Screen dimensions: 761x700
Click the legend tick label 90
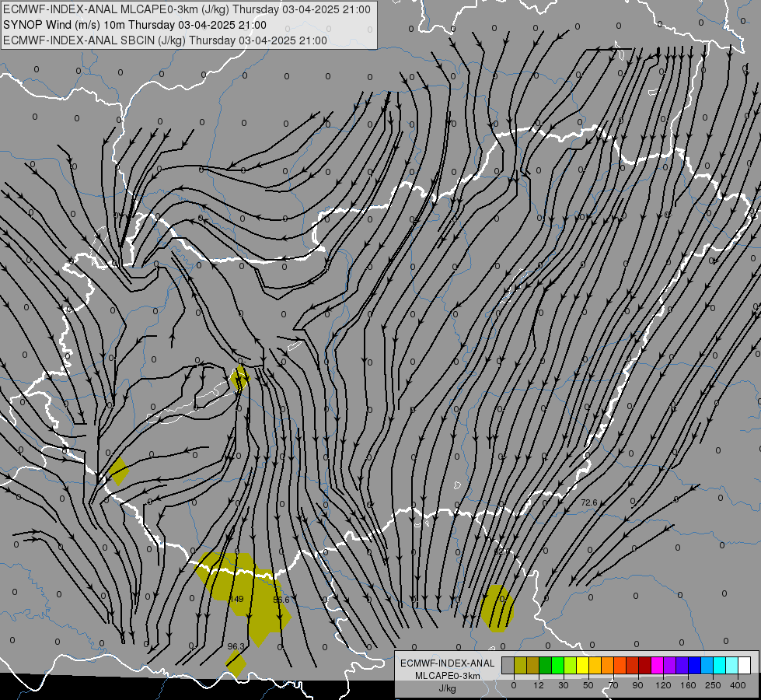point(637,685)
